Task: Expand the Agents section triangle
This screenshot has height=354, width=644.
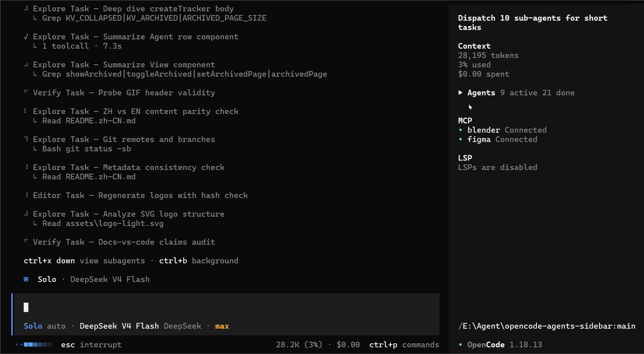Action: pyautogui.click(x=460, y=93)
